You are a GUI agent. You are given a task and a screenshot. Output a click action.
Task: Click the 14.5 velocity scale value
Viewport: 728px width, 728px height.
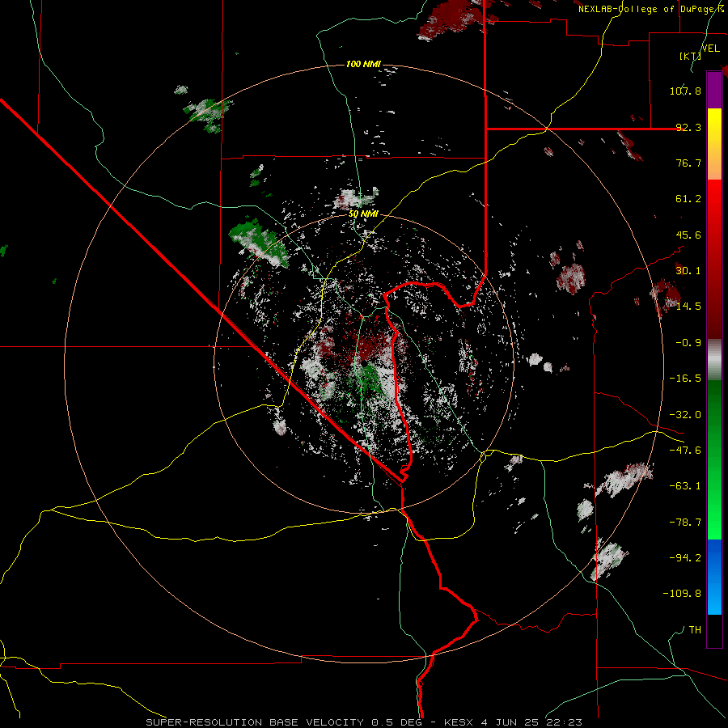pyautogui.click(x=688, y=307)
